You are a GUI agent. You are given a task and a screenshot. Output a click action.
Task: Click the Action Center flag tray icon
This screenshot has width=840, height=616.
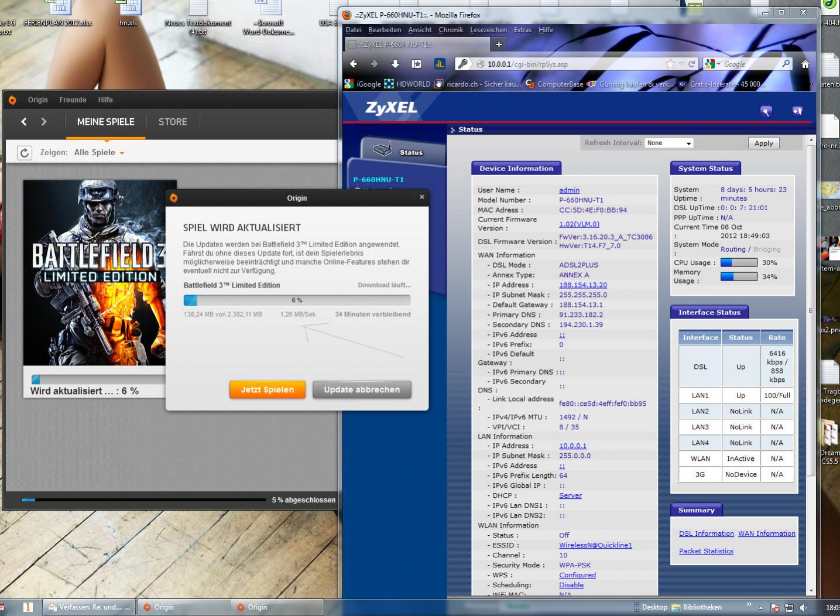775,608
